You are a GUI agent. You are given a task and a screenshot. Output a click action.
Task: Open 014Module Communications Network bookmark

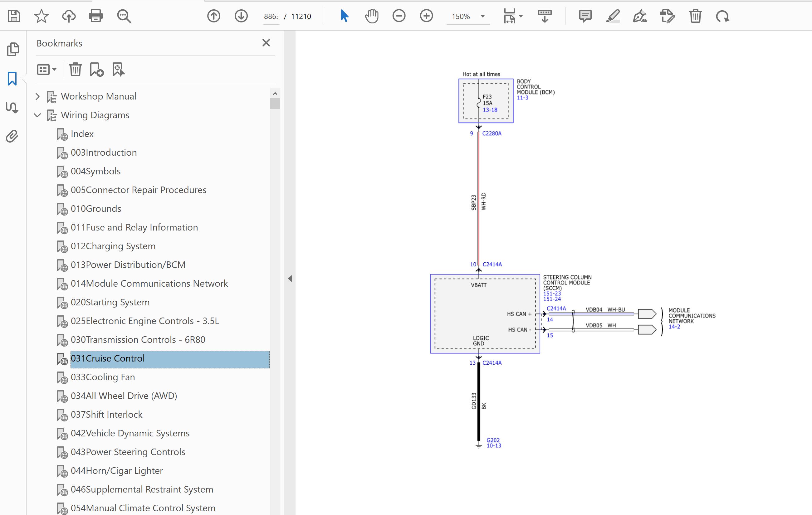tap(149, 284)
